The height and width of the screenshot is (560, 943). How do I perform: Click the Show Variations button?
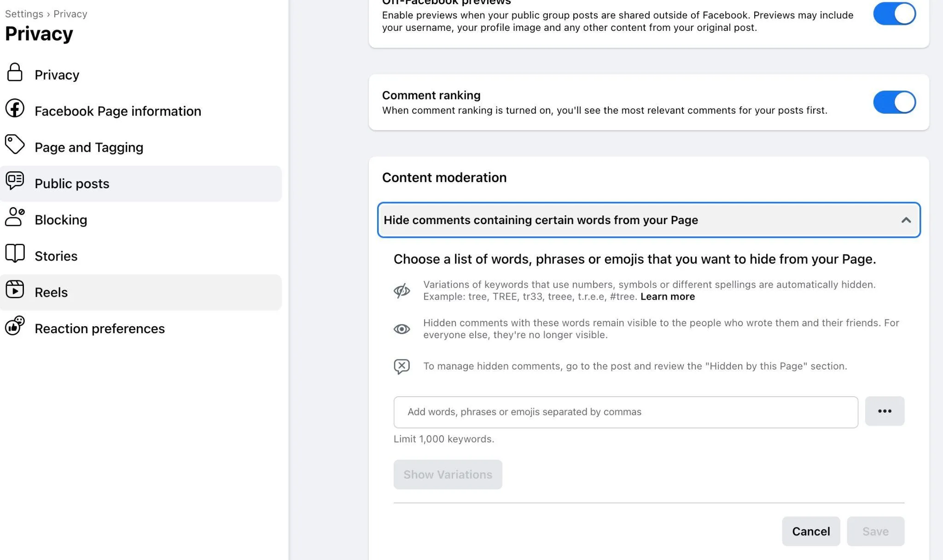pyautogui.click(x=448, y=474)
